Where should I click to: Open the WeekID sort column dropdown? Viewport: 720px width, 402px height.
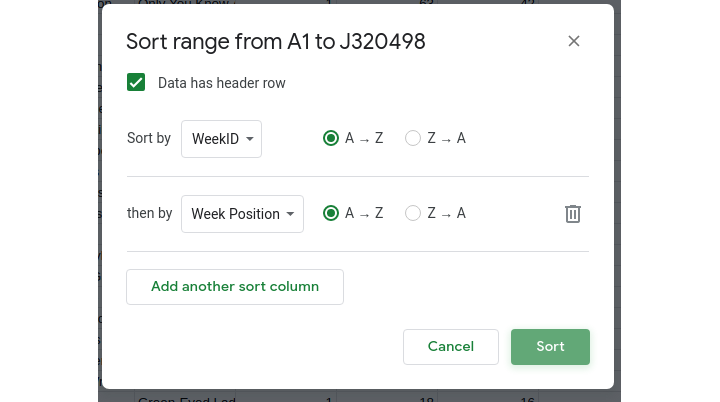click(221, 139)
